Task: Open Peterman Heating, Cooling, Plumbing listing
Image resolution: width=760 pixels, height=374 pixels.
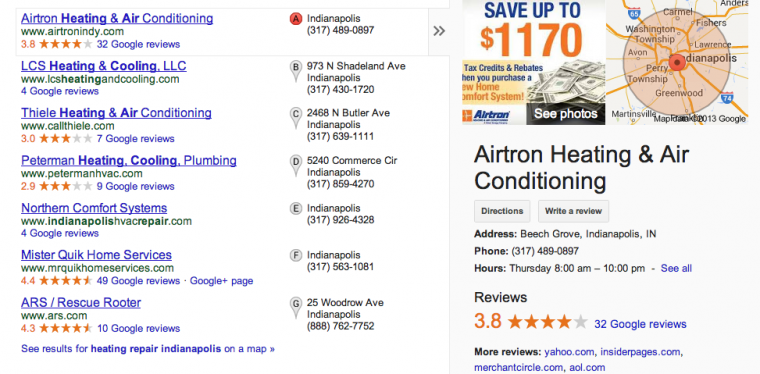Action: pos(129,161)
